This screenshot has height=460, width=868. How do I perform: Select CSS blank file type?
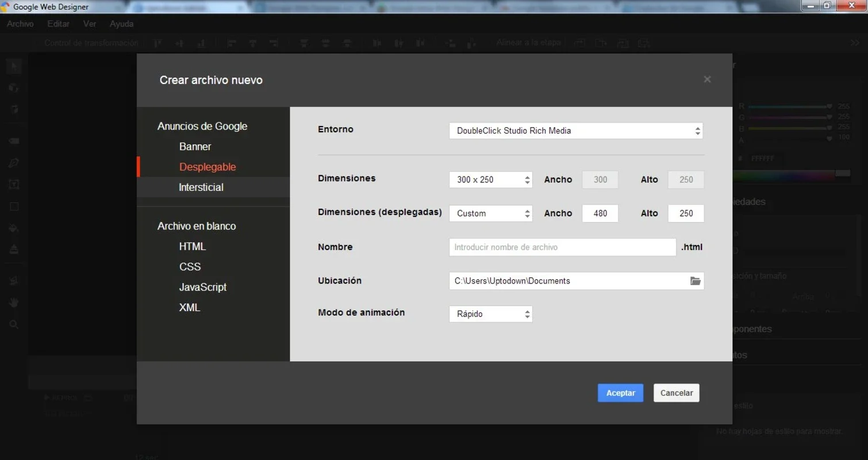click(190, 267)
